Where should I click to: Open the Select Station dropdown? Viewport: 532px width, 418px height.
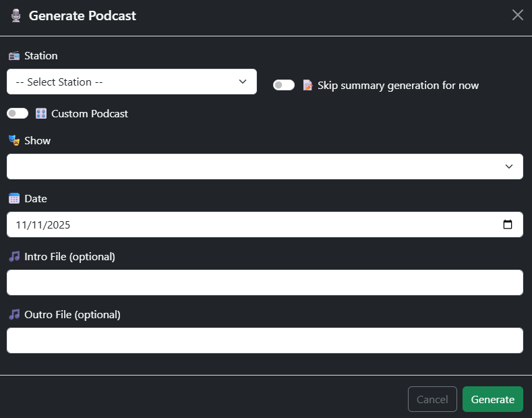131,82
